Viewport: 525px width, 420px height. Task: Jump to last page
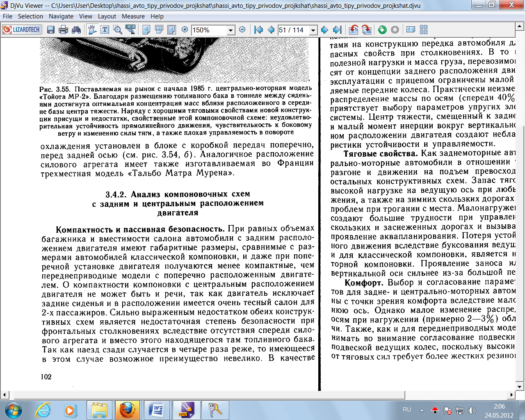click(x=337, y=30)
